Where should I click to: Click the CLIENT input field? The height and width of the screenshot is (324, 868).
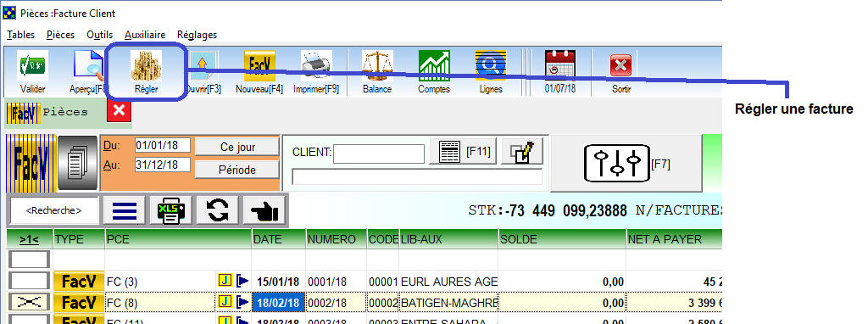[x=379, y=154]
